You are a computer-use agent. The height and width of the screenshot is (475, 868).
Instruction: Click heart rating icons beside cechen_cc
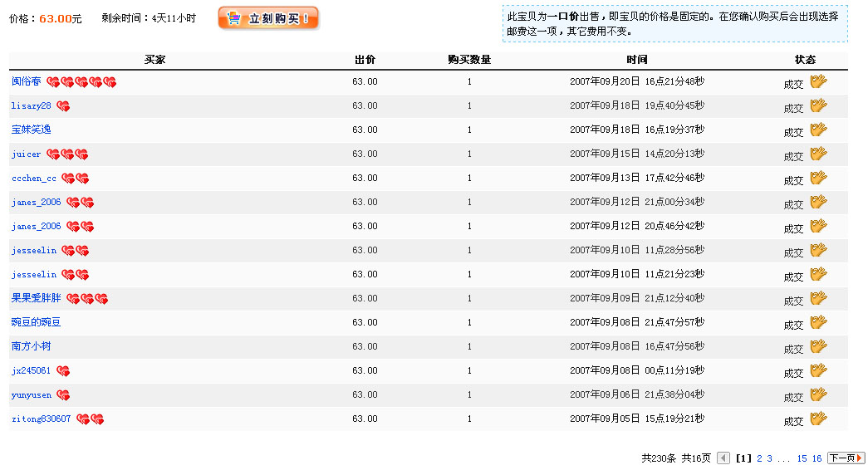click(x=76, y=179)
